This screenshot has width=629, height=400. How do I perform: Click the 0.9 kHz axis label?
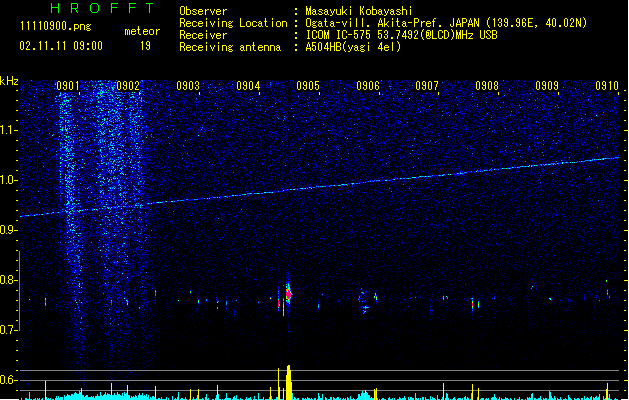(8, 230)
